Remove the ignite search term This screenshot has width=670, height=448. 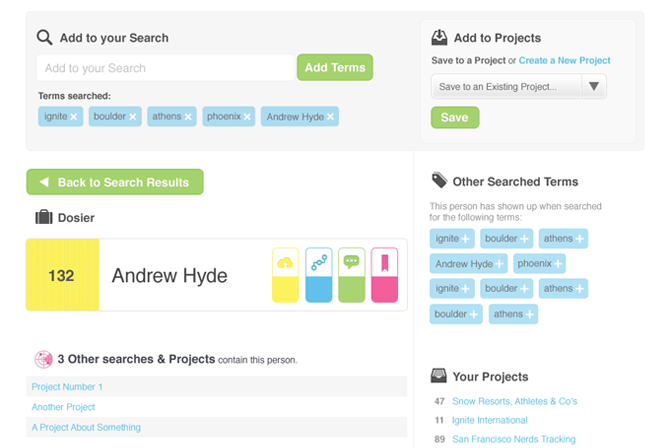[x=74, y=117]
